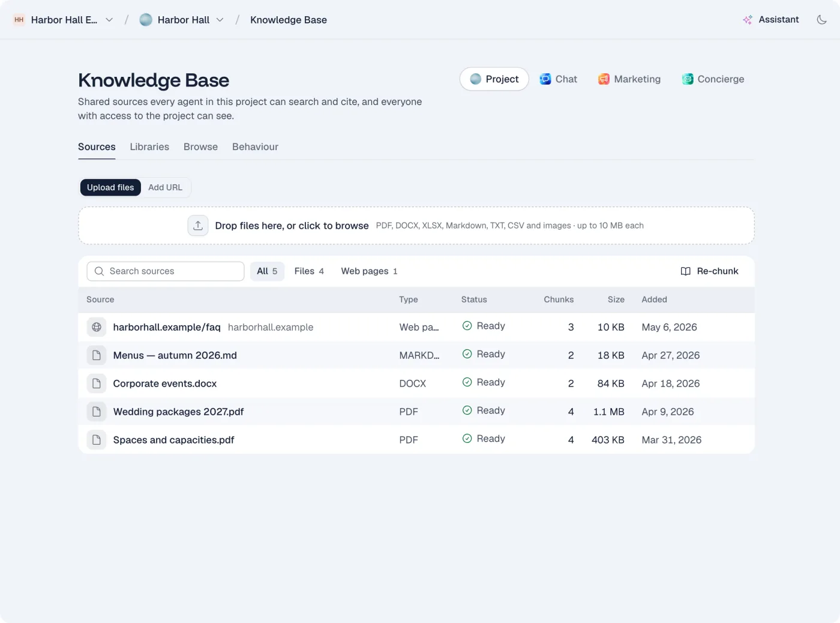Open Spaces and capacities.pdf row name
Image resolution: width=840 pixels, height=623 pixels.
pyautogui.click(x=173, y=440)
